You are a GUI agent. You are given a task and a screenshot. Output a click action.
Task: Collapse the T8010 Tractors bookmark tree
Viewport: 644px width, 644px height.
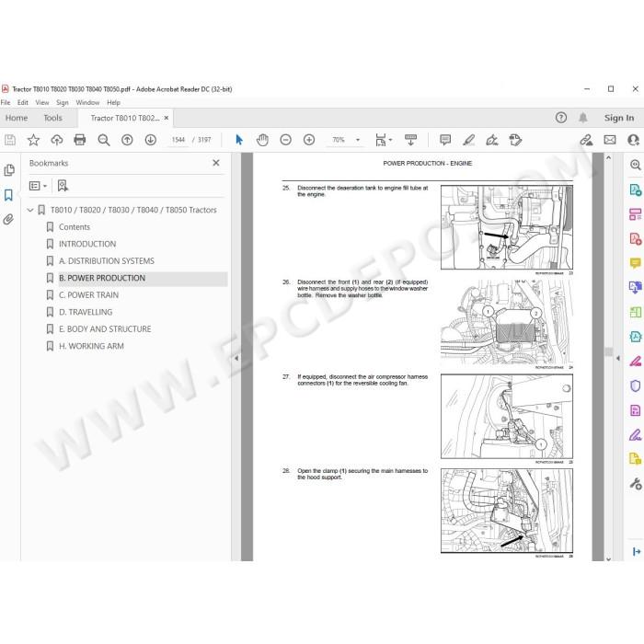[x=30, y=210]
